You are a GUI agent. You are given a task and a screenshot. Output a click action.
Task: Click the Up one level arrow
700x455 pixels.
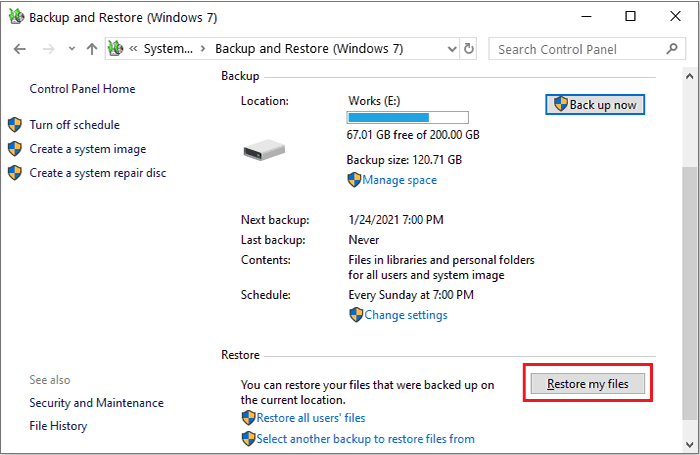pos(92,49)
